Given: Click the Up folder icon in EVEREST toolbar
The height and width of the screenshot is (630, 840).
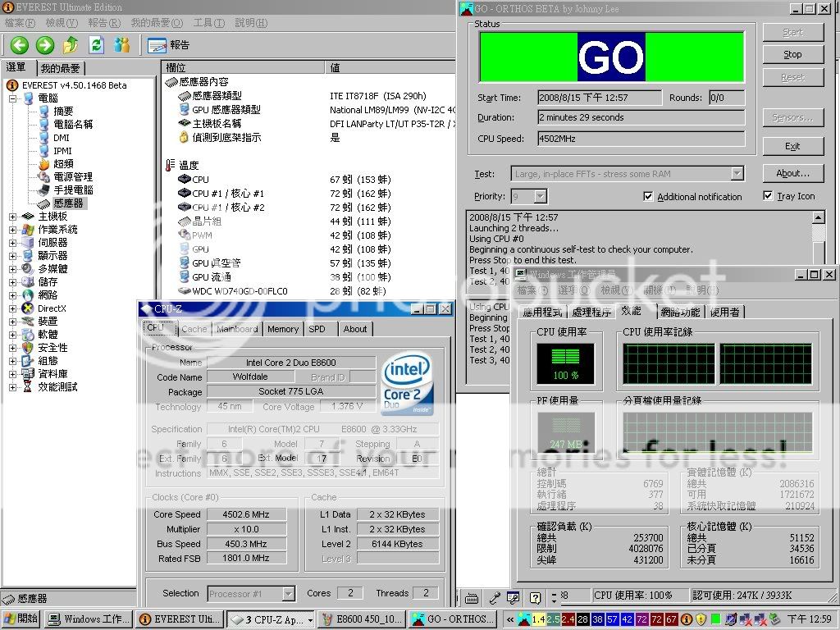Looking at the screenshot, I should (x=71, y=45).
